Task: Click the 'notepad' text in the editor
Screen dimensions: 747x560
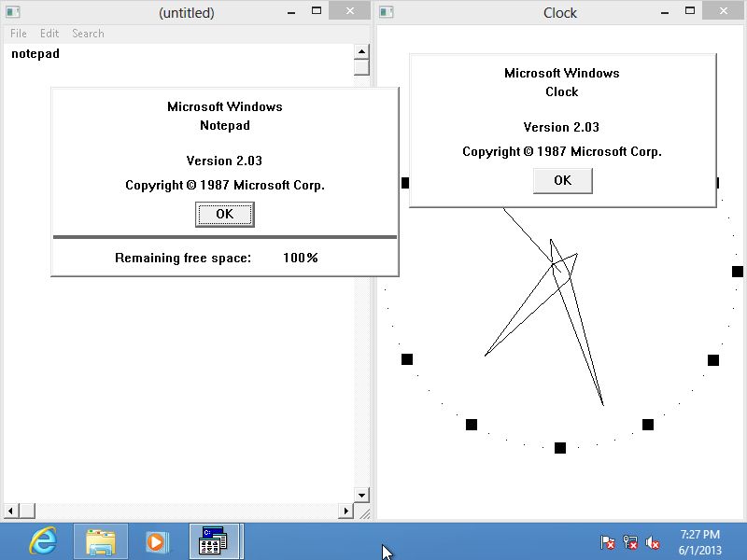Action: 35,53
